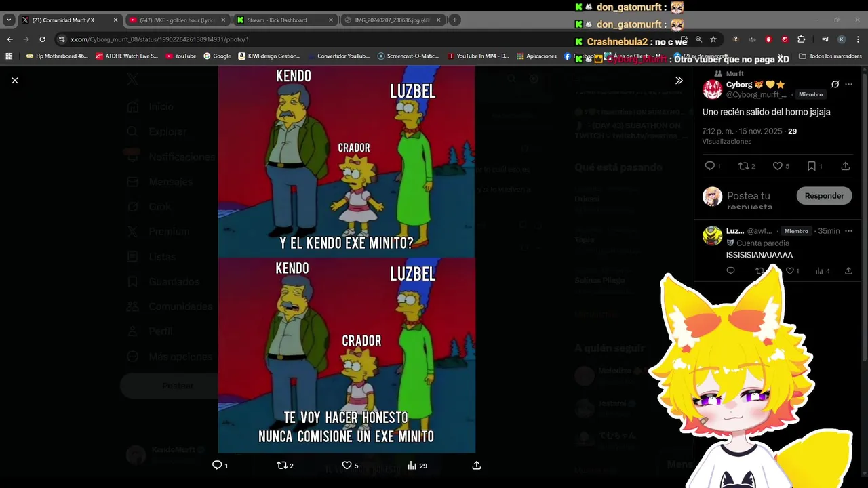
Task: Close the photo viewer with the X icon
Action: (x=15, y=81)
